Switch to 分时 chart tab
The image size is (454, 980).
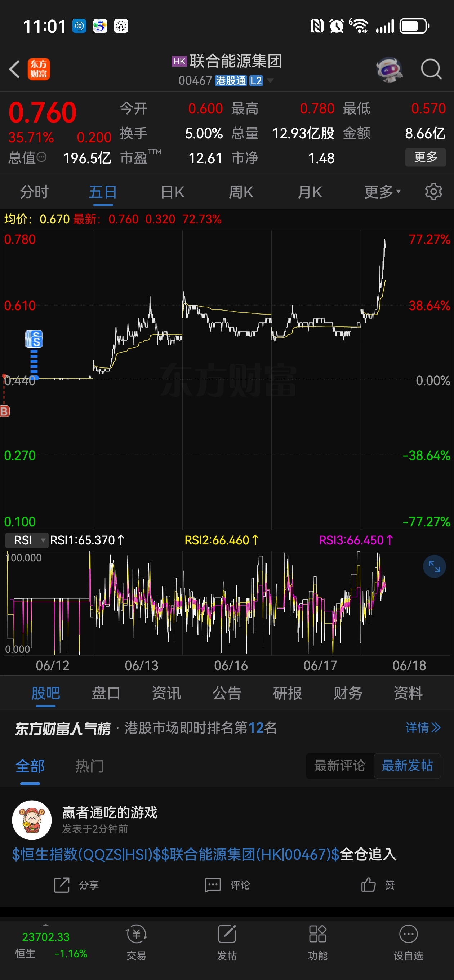[x=34, y=192]
